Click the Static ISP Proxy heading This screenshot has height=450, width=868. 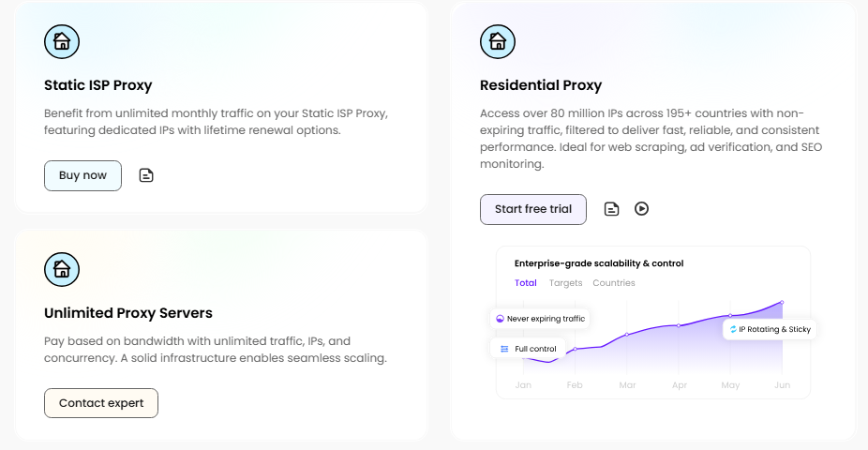(97, 85)
